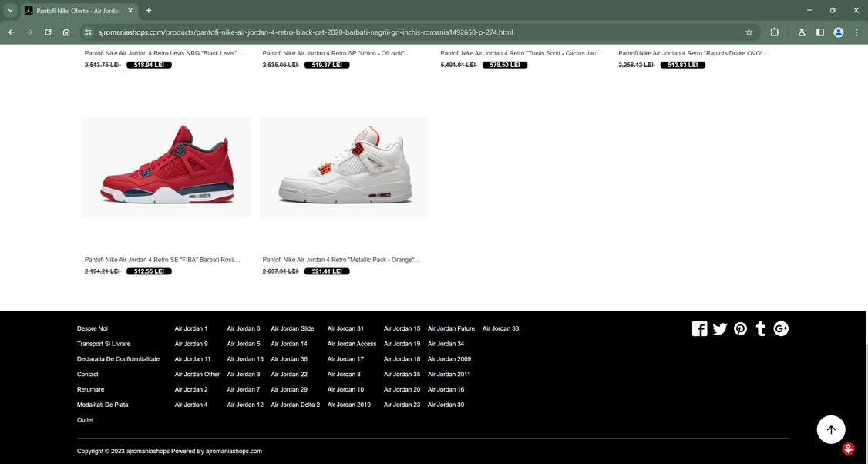Open a new browser tab

(148, 11)
